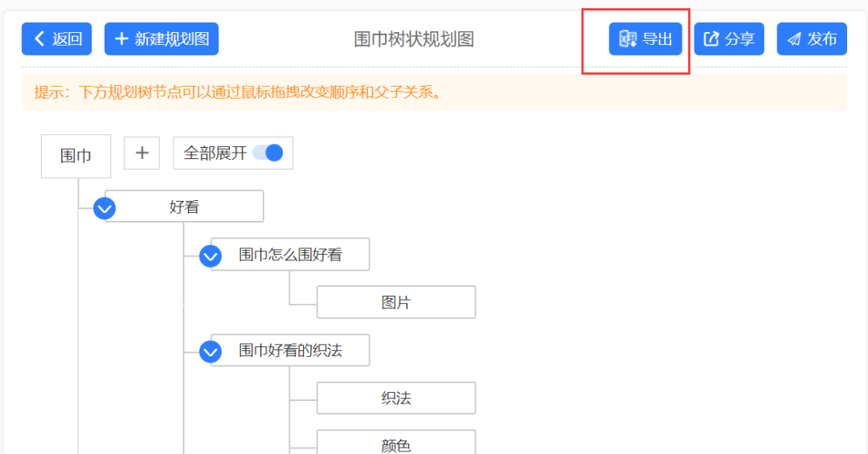Click the orange drag-hint tip banner

pos(434,92)
